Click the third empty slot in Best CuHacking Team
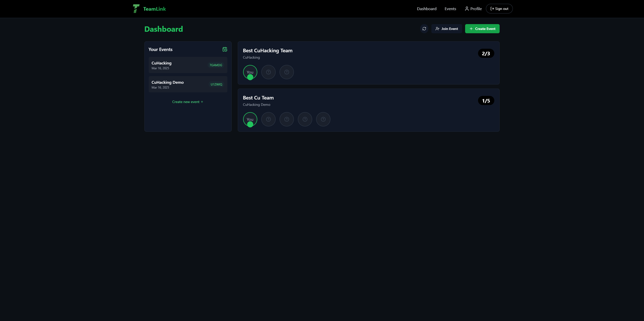644x321 pixels. [x=286, y=72]
